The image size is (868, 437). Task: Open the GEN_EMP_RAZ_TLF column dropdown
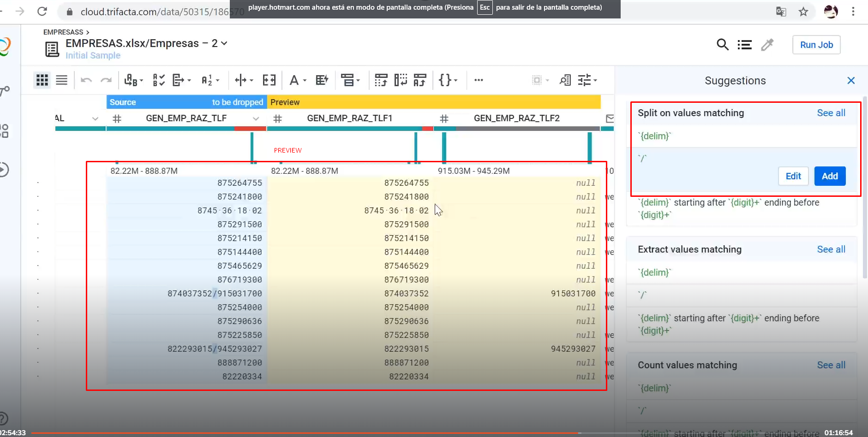click(257, 118)
